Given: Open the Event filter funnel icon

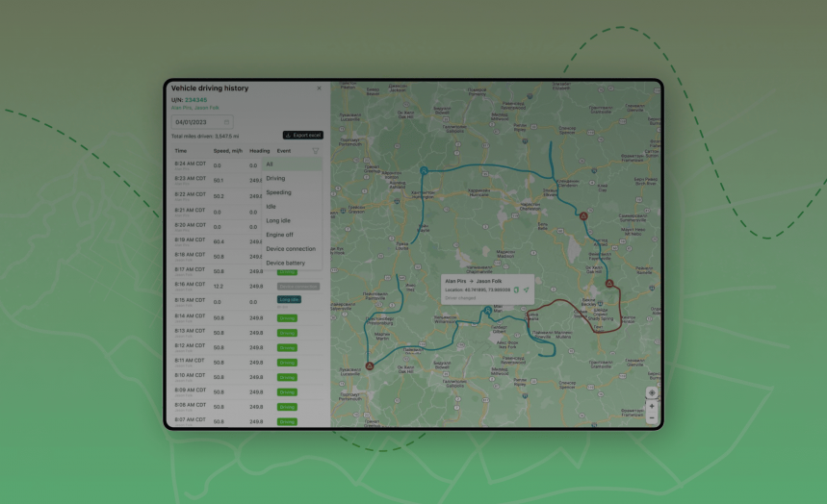Looking at the screenshot, I should (x=315, y=151).
